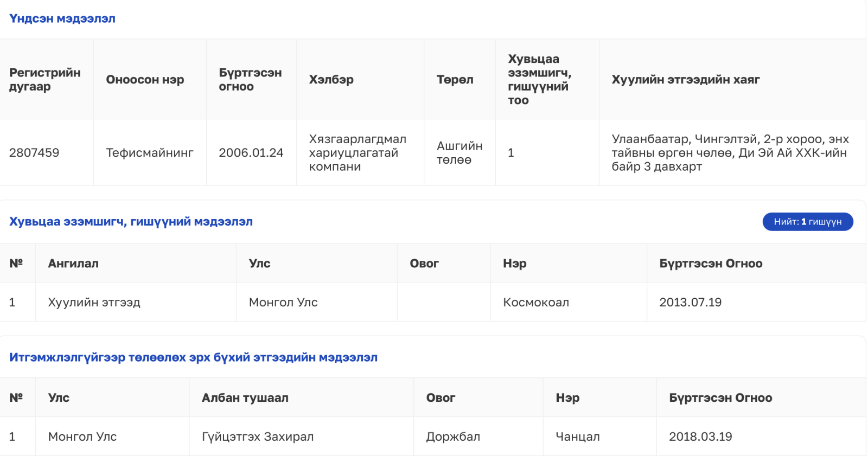The width and height of the screenshot is (868, 456).
Task: Select the date 2018.03.19
Action: (x=700, y=437)
